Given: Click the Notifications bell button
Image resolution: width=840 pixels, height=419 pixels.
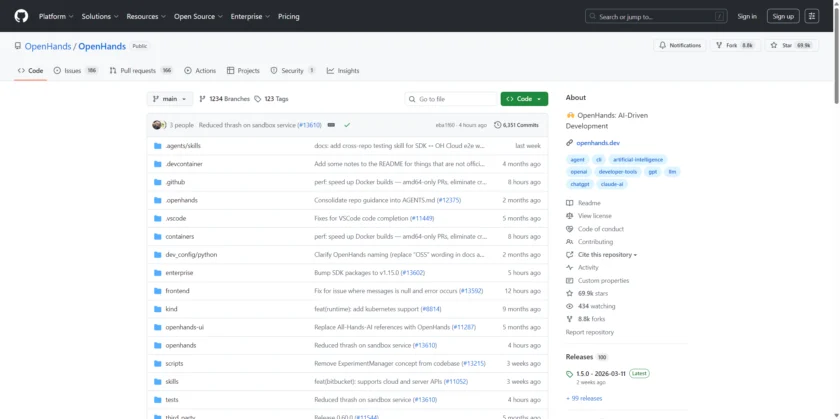Looking at the screenshot, I should (680, 45).
